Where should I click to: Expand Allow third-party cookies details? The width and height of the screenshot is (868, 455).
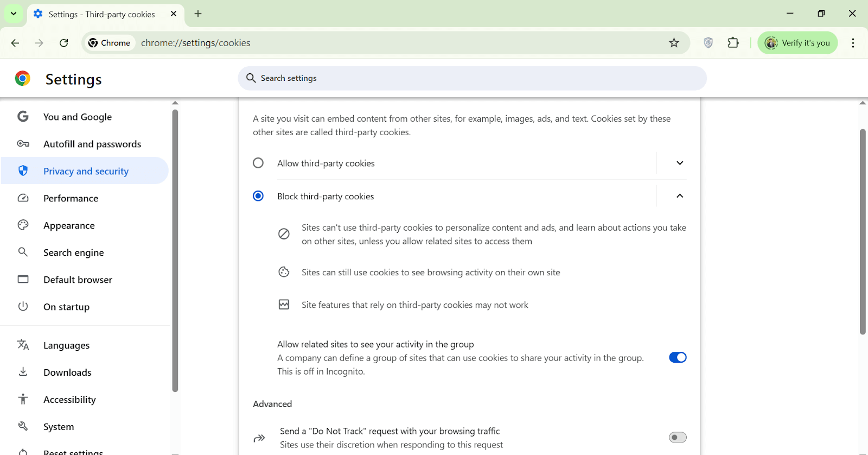(x=680, y=163)
